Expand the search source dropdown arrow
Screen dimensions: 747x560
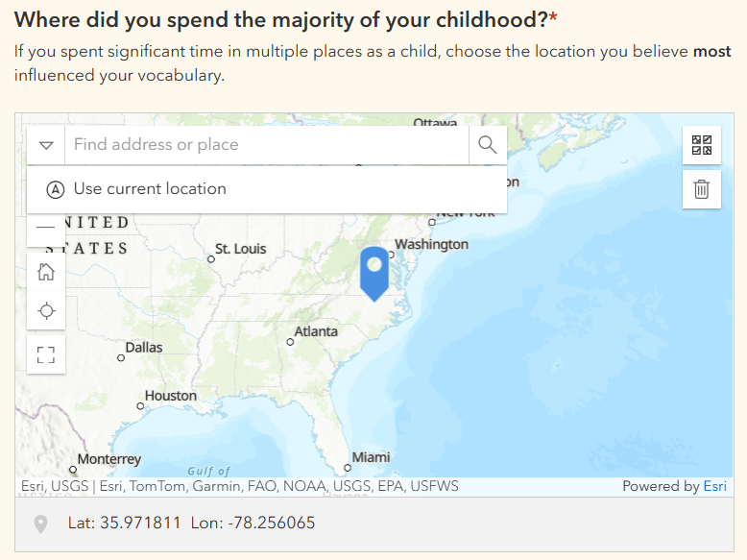(x=45, y=145)
